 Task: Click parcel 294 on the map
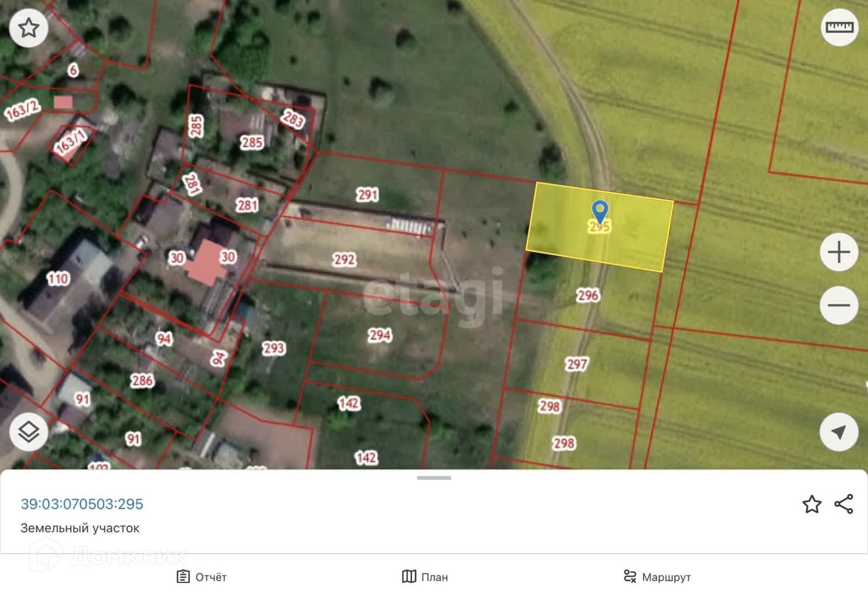click(x=380, y=335)
